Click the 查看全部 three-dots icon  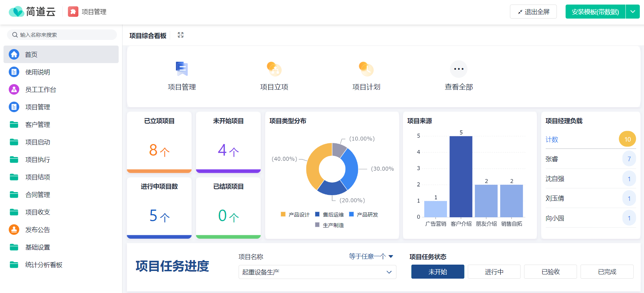point(458,69)
